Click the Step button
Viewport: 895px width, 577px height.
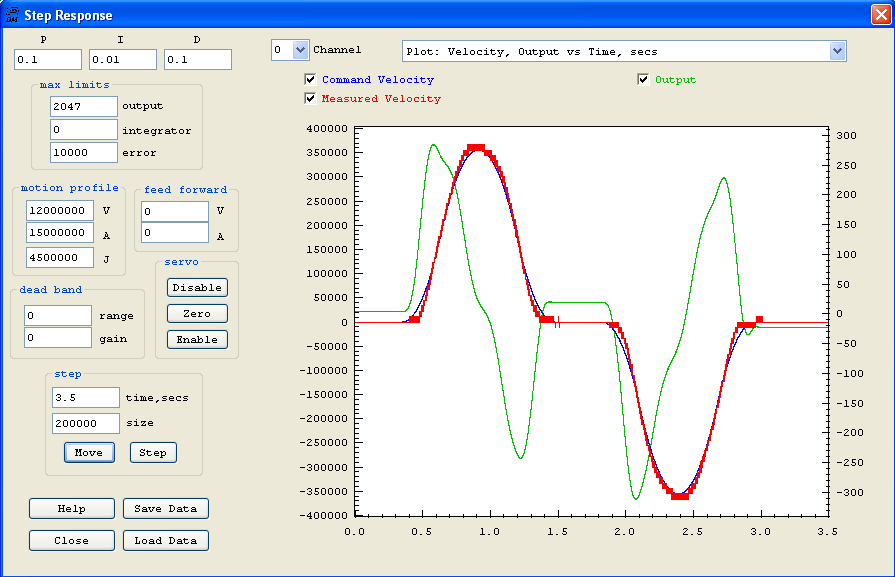click(153, 452)
